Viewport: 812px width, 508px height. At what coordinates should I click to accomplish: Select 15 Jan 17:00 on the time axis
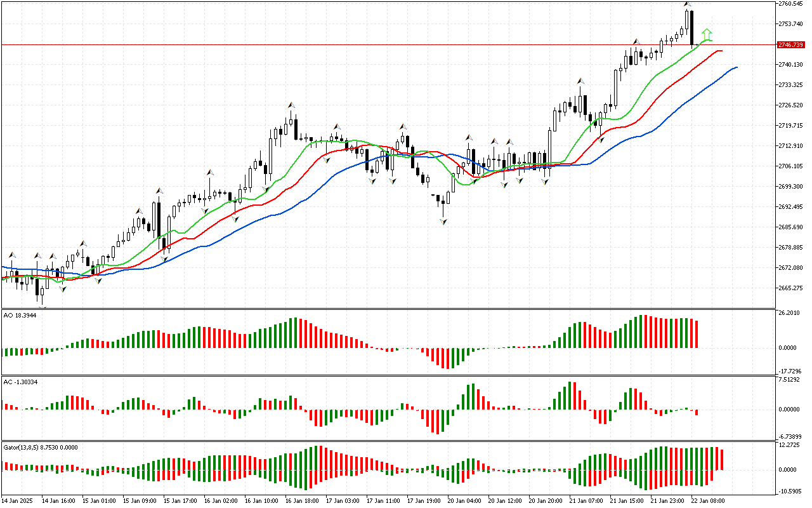tap(180, 501)
